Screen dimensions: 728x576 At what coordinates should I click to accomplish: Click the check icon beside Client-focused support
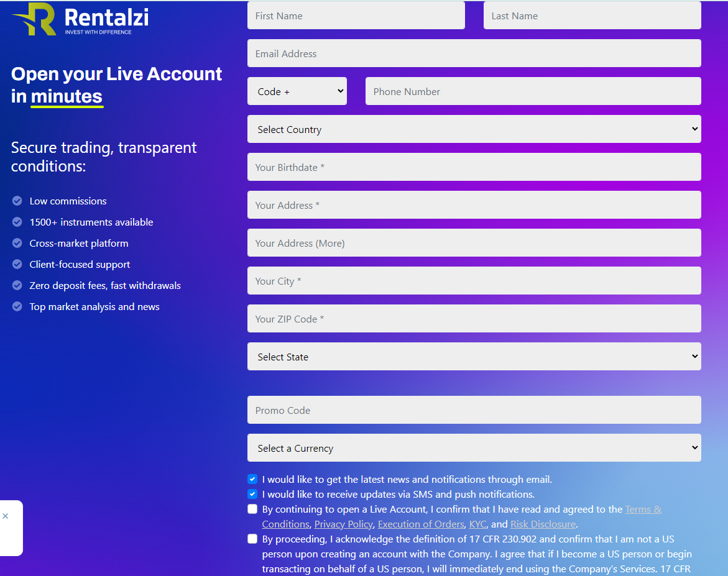point(17,264)
